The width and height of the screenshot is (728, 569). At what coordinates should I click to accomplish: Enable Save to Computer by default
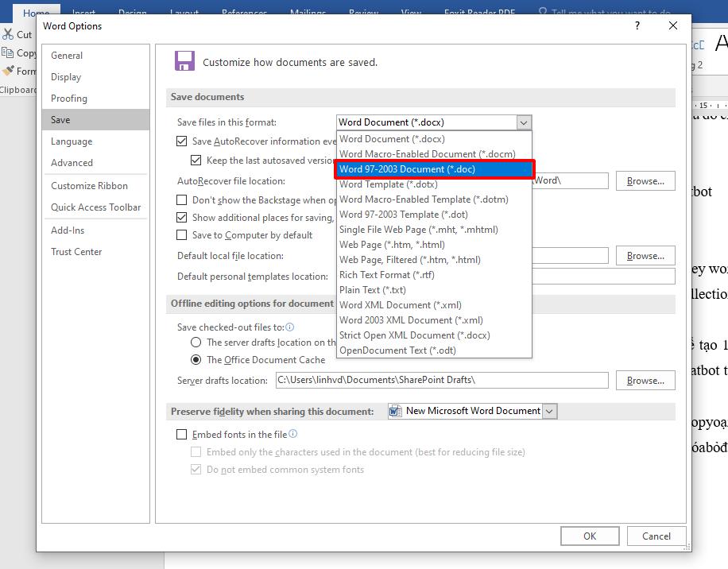click(x=181, y=235)
